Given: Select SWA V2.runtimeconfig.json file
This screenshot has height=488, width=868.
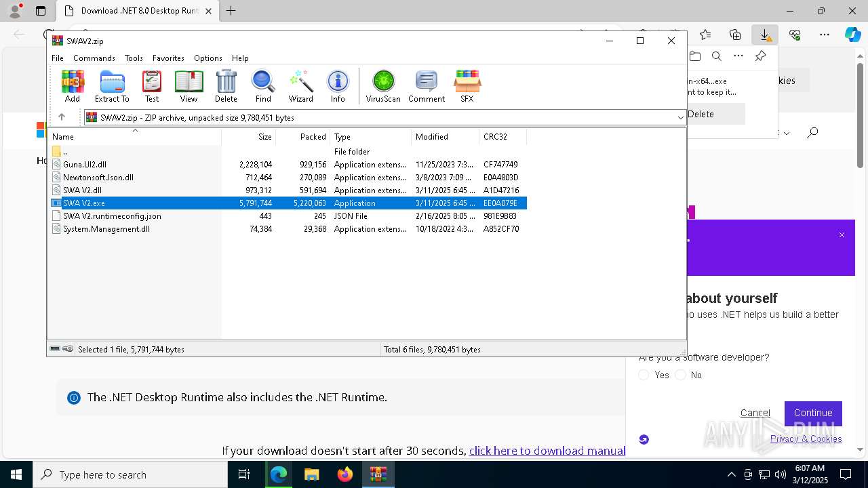Looking at the screenshot, I should click(x=112, y=216).
